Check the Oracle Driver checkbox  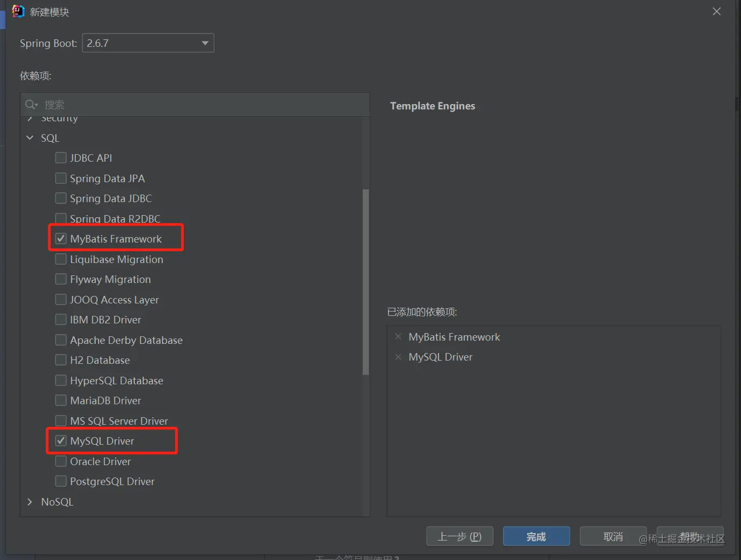tap(61, 461)
